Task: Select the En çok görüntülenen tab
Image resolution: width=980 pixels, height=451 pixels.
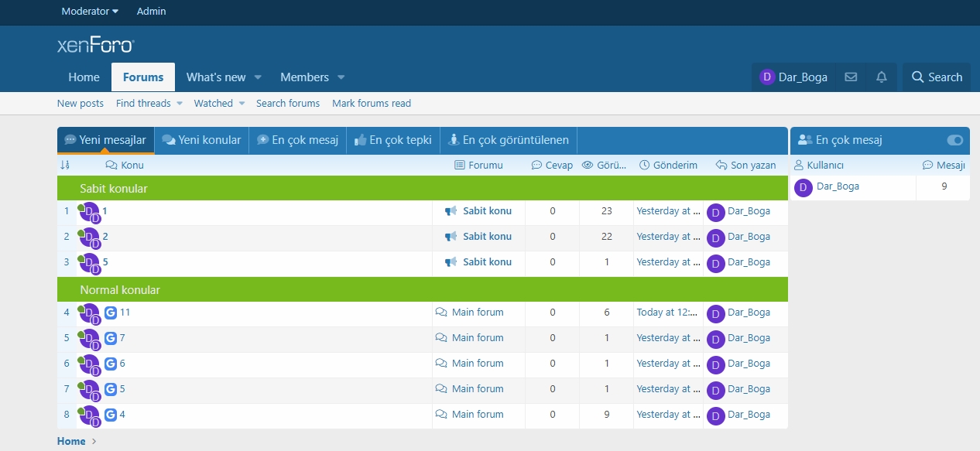Action: [x=508, y=140]
